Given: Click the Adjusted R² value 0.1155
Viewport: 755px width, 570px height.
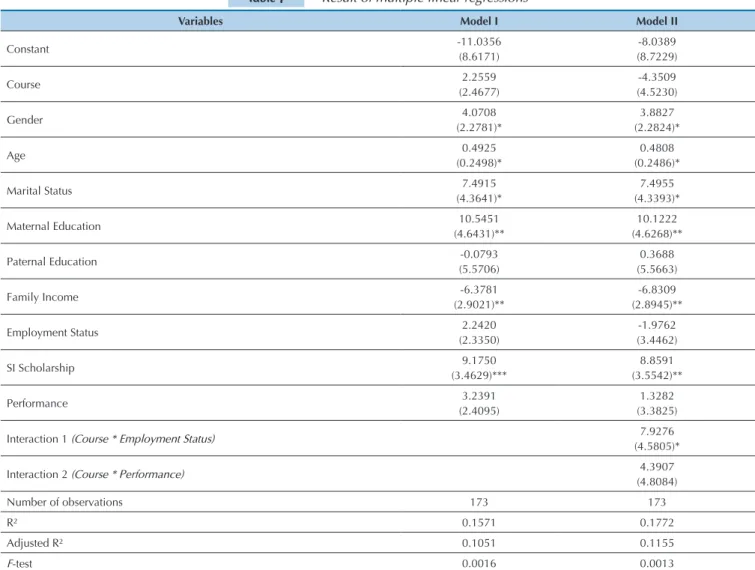Looking at the screenshot, I should coord(657,543).
